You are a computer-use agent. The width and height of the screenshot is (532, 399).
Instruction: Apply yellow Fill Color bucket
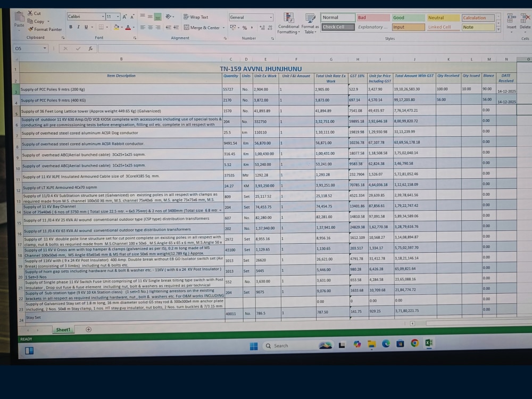pos(117,27)
